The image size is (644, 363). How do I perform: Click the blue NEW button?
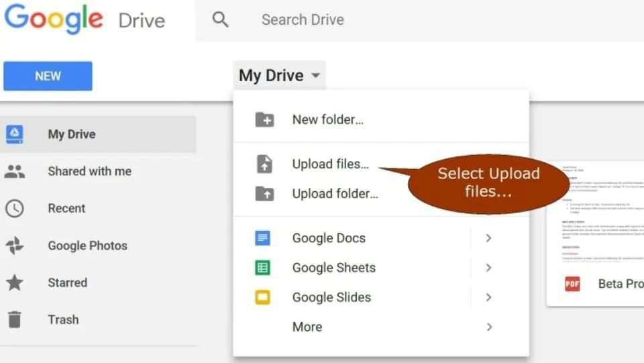(x=48, y=76)
